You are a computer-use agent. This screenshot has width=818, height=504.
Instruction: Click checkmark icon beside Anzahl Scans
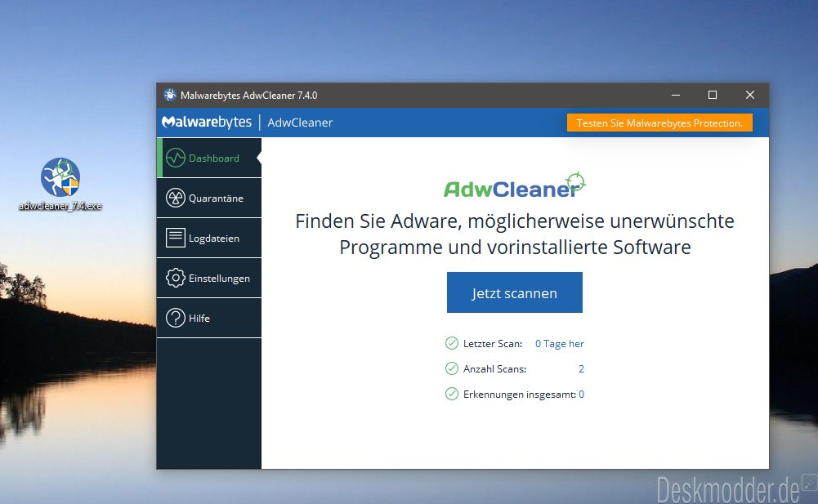(x=452, y=368)
